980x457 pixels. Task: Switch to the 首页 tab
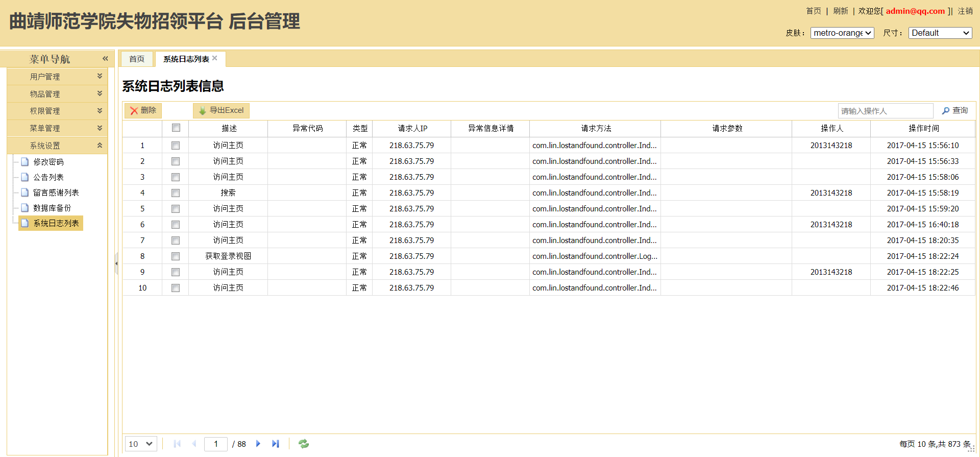coord(137,59)
